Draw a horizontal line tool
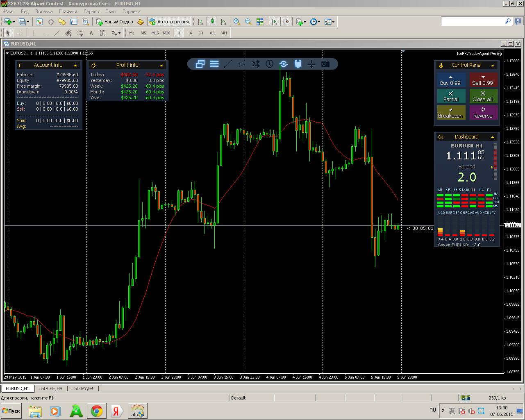 (x=45, y=33)
